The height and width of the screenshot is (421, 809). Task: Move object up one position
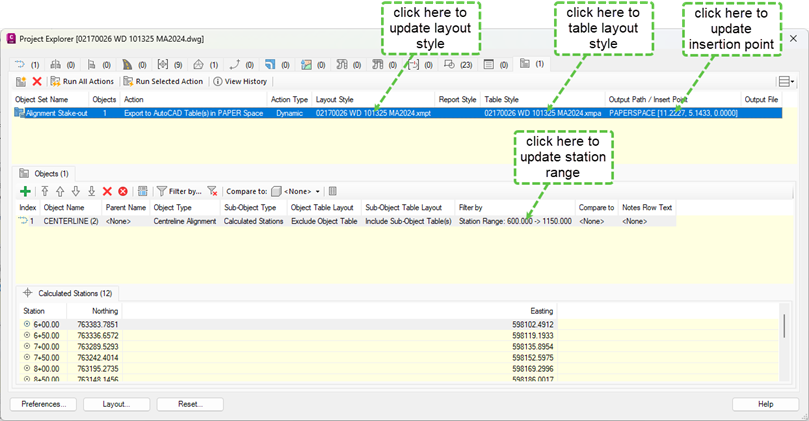click(60, 191)
